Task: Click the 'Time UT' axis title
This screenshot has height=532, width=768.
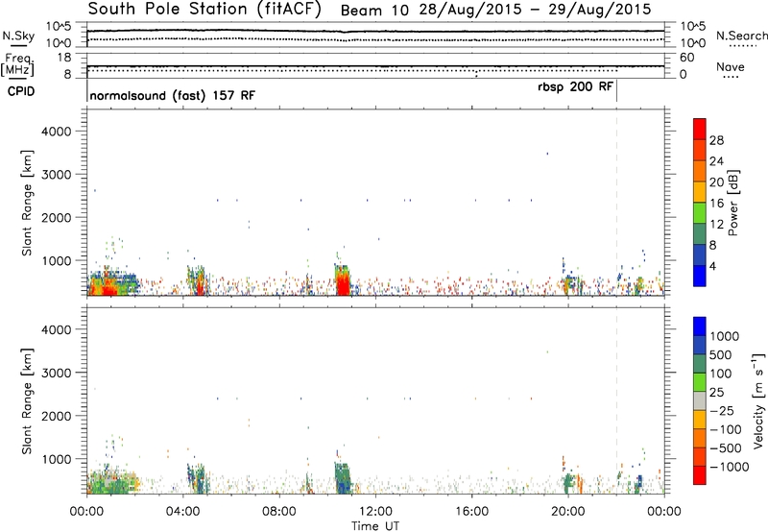Action: [375, 526]
